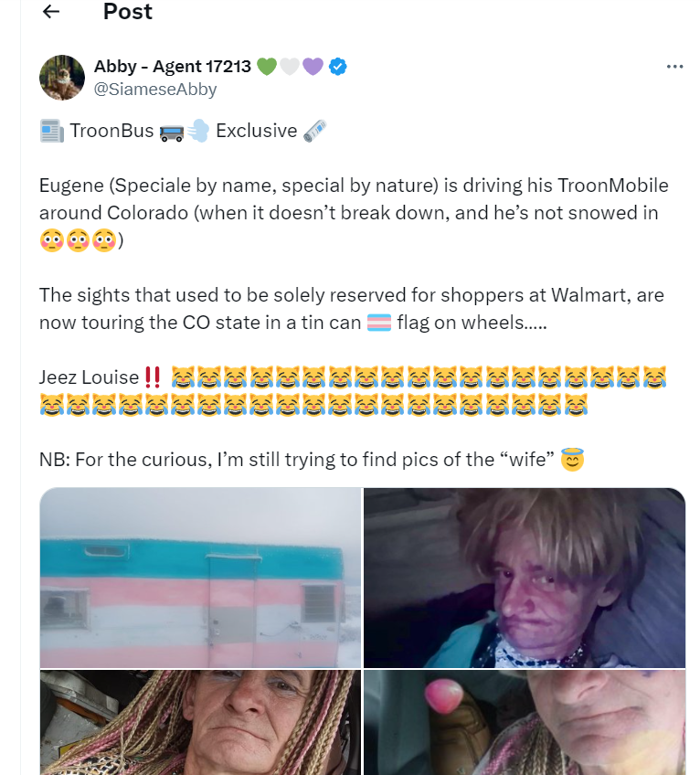Open the three-dot more options menu

(674, 66)
